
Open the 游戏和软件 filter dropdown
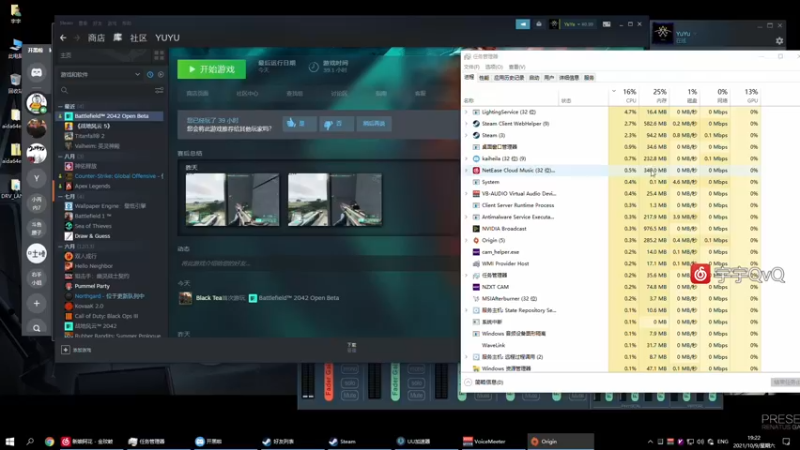101,74
